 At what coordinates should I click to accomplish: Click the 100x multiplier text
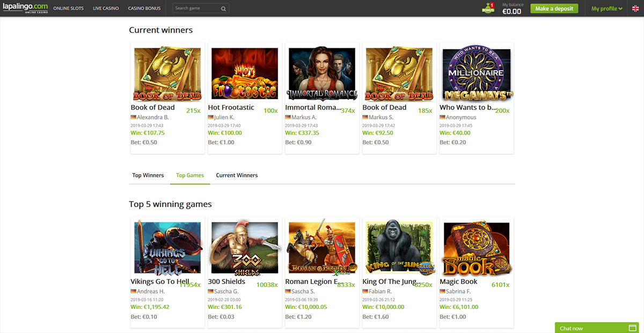270,110
